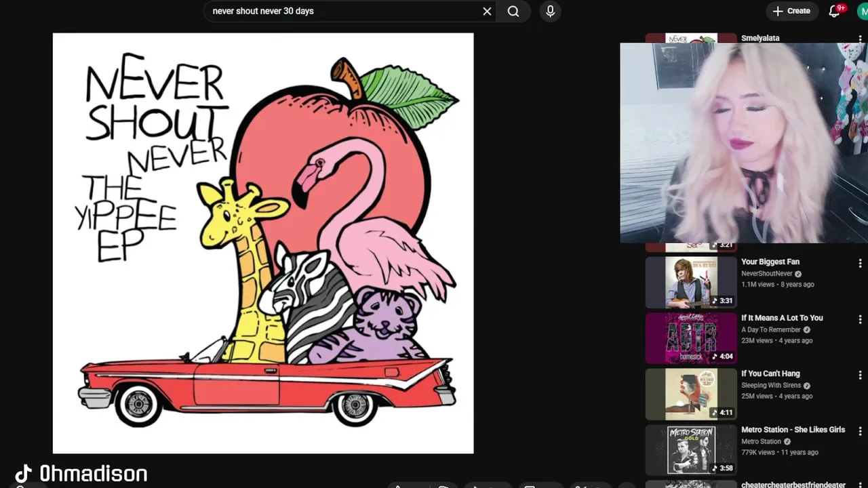The height and width of the screenshot is (488, 868).
Task: Click '1.1M views · 8 years ago' text
Action: tap(778, 285)
